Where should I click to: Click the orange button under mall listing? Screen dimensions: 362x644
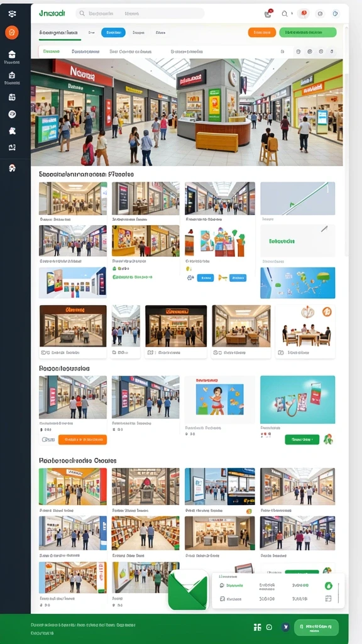pos(82,440)
